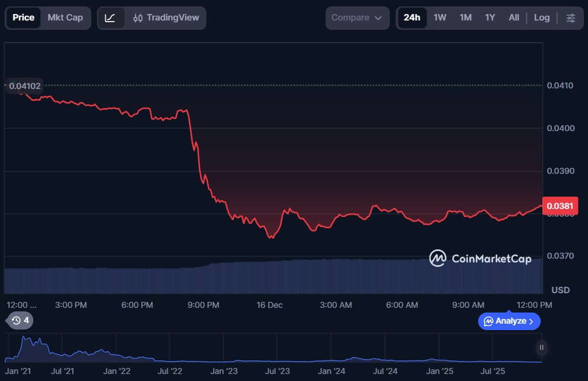Toggle Log scale on the chart

click(x=541, y=18)
